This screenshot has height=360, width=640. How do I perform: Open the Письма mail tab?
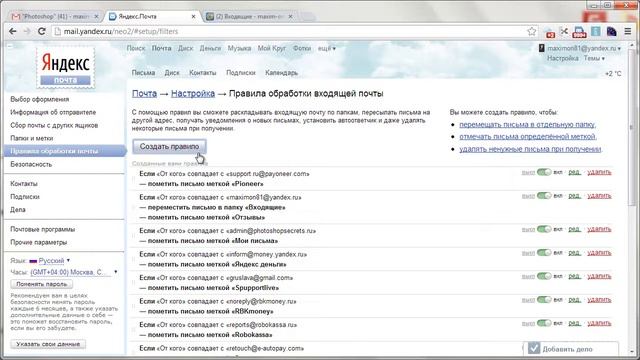pos(143,73)
